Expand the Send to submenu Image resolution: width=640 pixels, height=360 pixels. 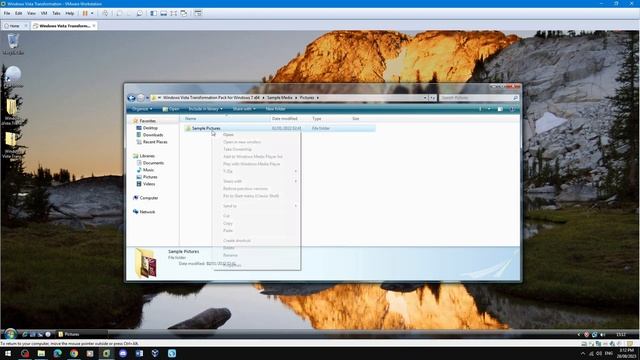point(256,206)
